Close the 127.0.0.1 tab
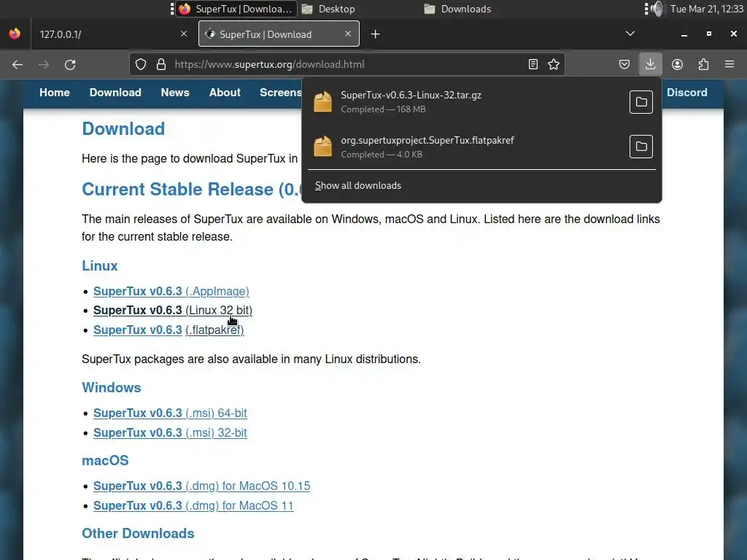Image resolution: width=747 pixels, height=560 pixels. 184,34
